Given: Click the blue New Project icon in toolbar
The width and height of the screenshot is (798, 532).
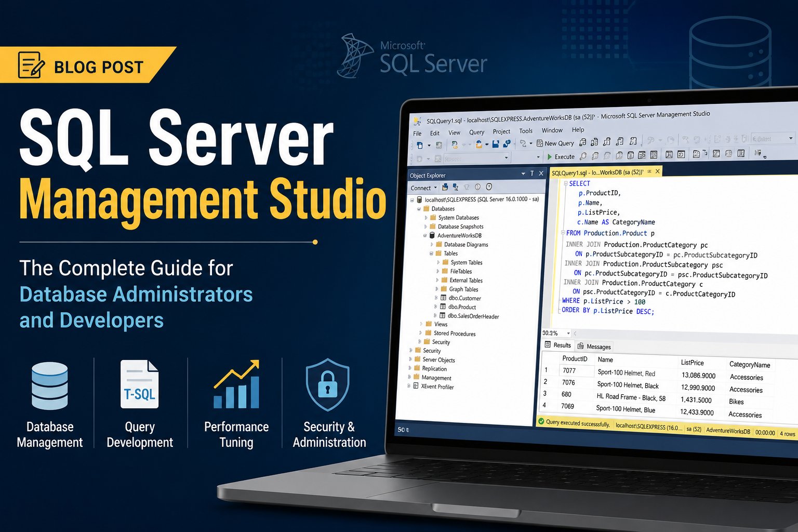Looking at the screenshot, I should coord(420,145).
